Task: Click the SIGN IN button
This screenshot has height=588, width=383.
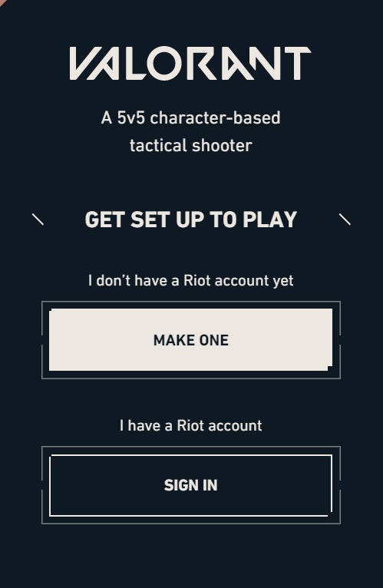Action: coord(190,485)
